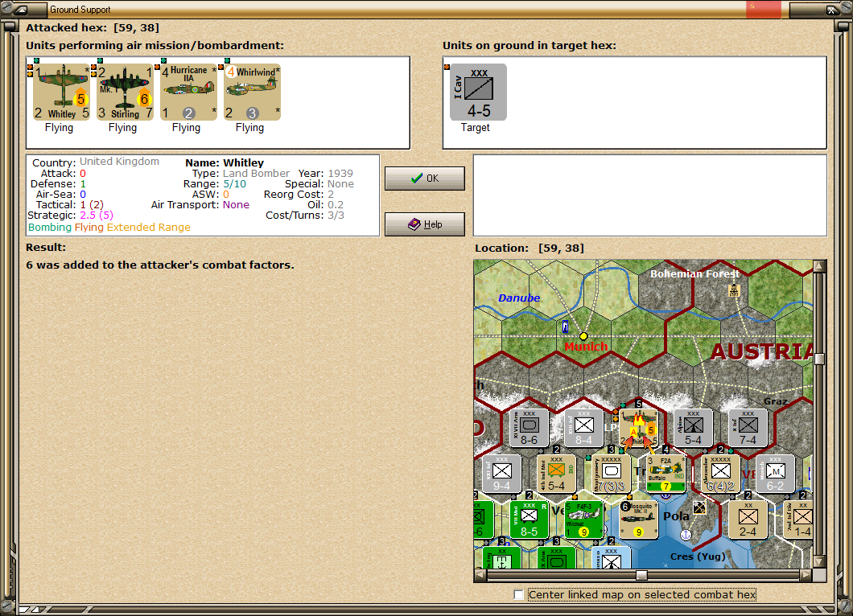Click the grey 9-4 infantry counter
Screen dimensions: 853x616
501,474
